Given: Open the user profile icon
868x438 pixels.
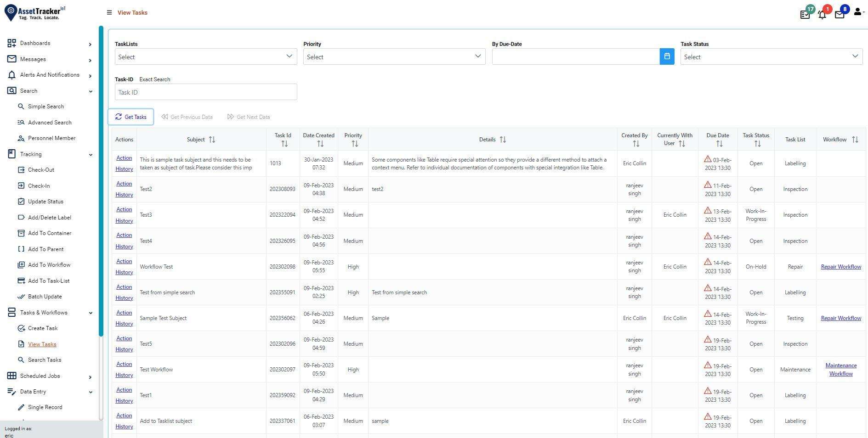Looking at the screenshot, I should 857,12.
